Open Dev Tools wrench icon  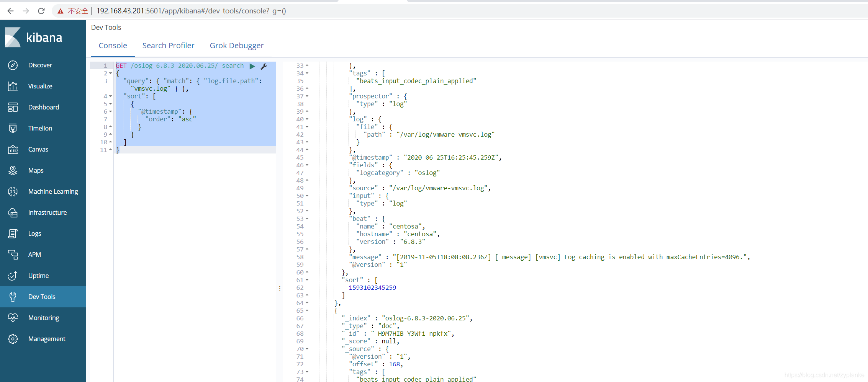pos(13,297)
